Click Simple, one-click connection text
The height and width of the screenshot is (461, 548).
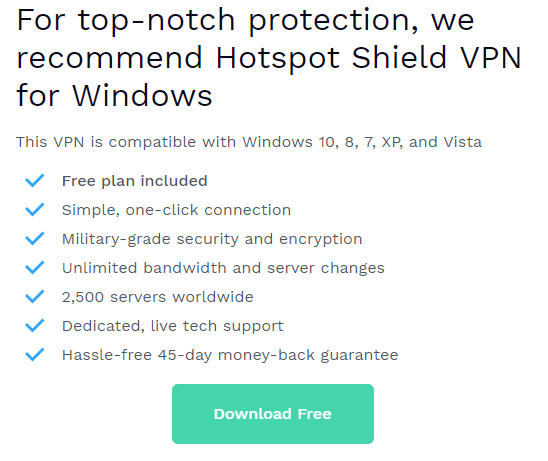pos(176,210)
